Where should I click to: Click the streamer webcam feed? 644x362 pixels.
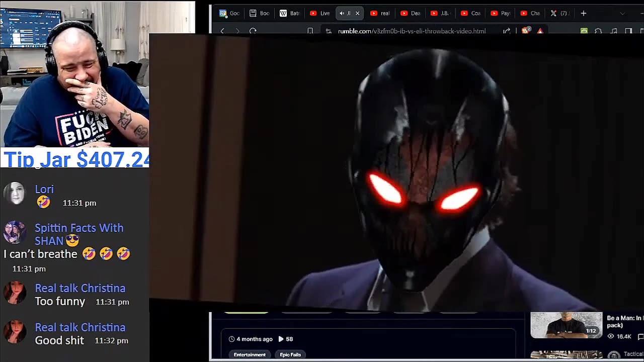(x=74, y=74)
